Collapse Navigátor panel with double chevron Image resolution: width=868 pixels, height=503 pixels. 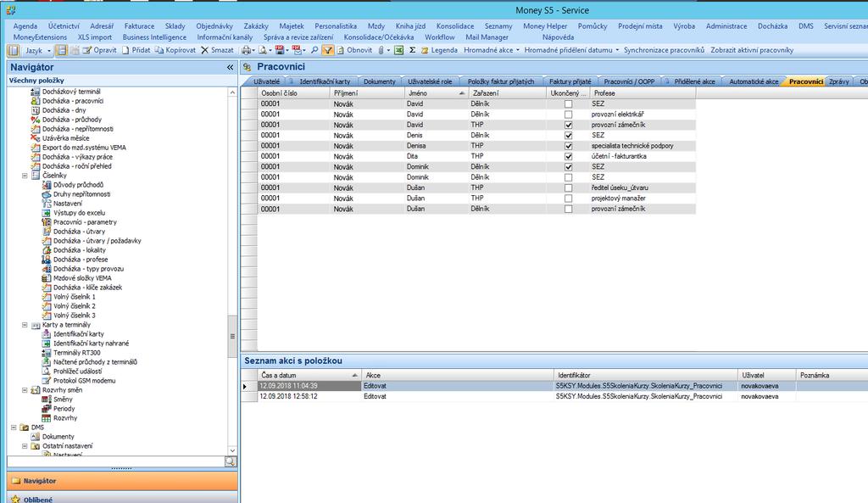coord(231,68)
